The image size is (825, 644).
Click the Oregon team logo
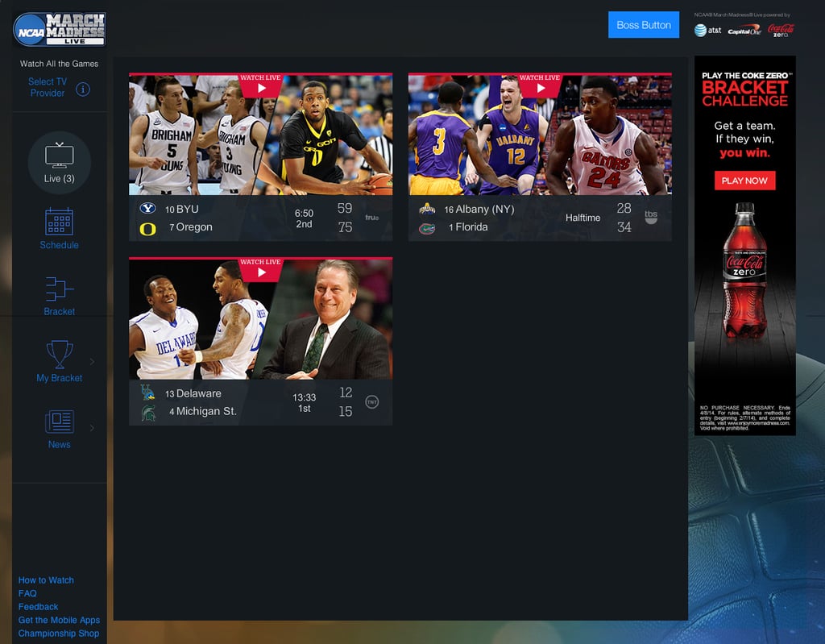(148, 229)
